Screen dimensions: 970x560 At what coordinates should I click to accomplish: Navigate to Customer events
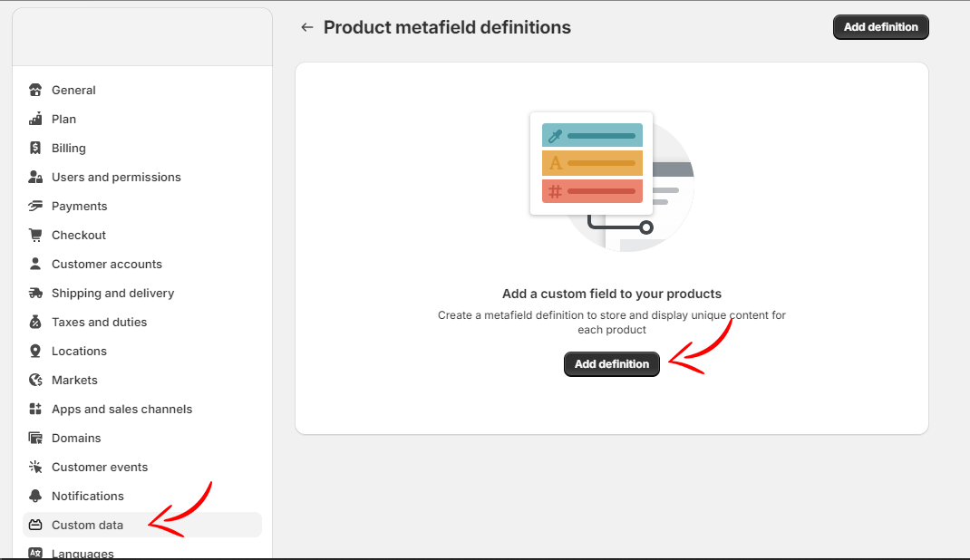(100, 467)
